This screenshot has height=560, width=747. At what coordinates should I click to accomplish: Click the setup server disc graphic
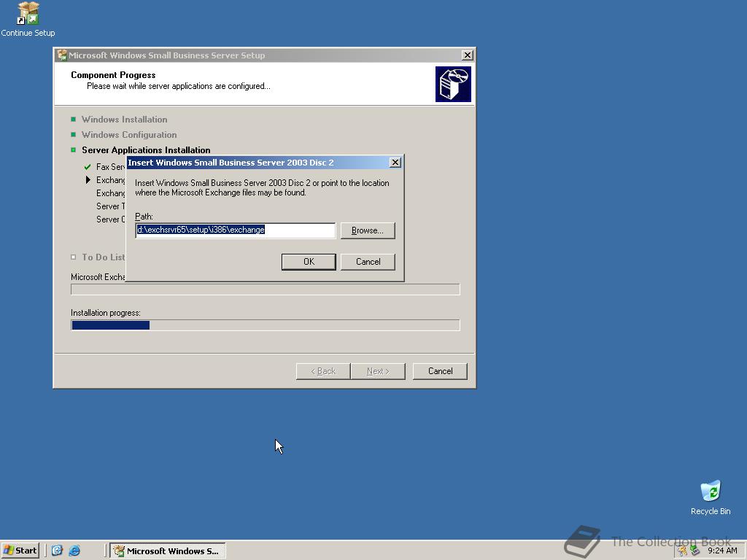pos(453,84)
